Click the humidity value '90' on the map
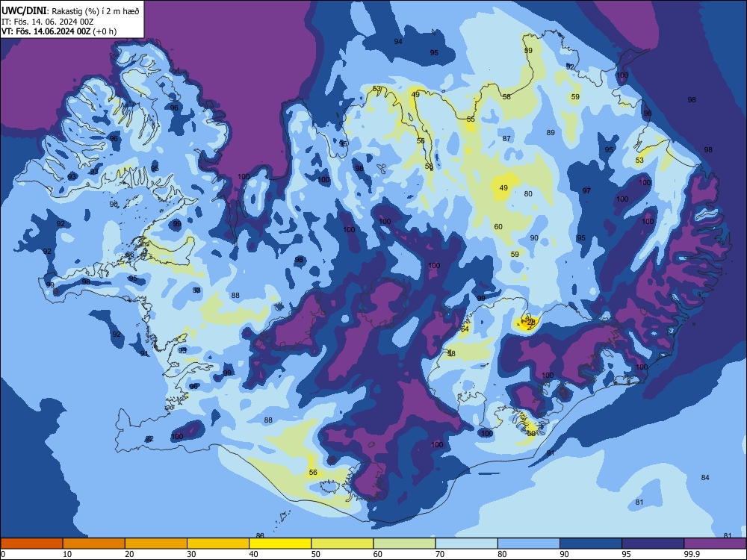 (534, 237)
